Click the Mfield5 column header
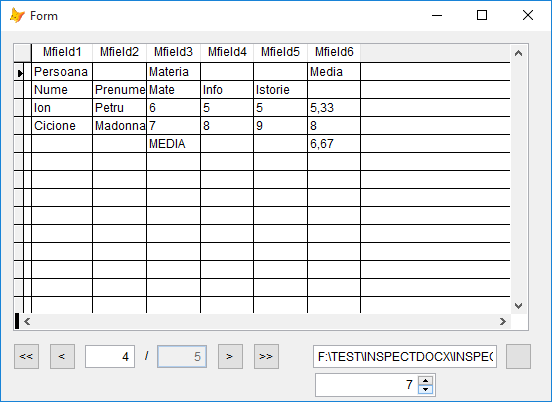Image resolution: width=552 pixels, height=402 pixels. [x=280, y=52]
